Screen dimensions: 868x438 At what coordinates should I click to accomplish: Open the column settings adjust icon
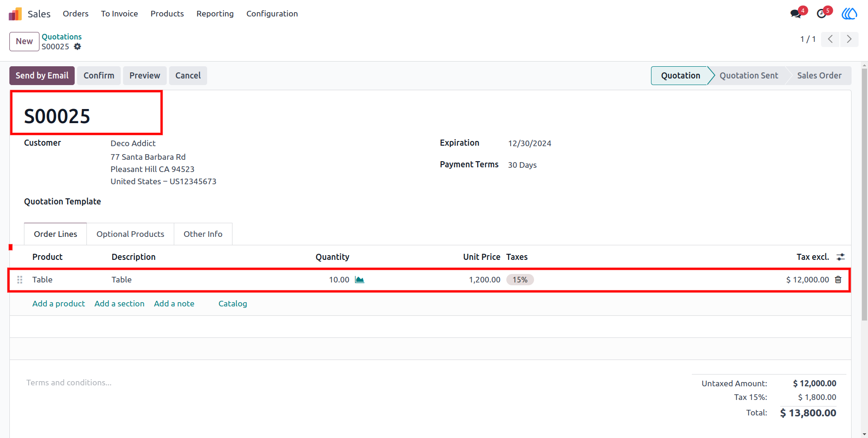(841, 257)
